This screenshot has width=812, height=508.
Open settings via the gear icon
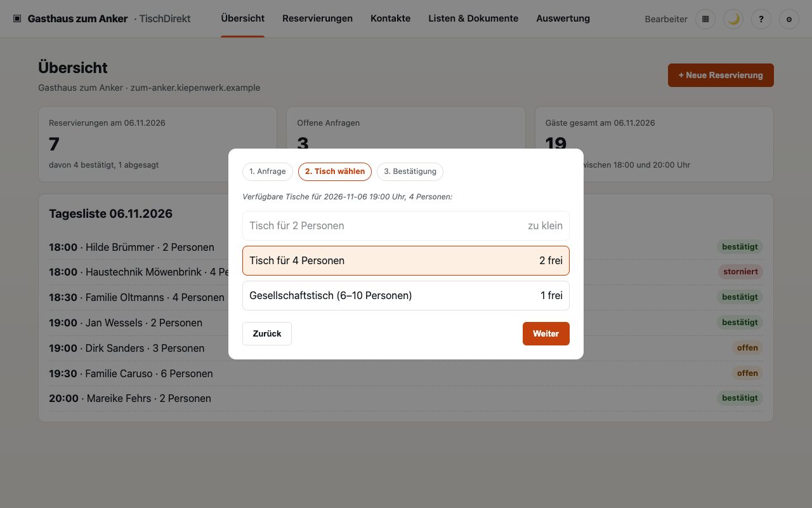coord(789,19)
